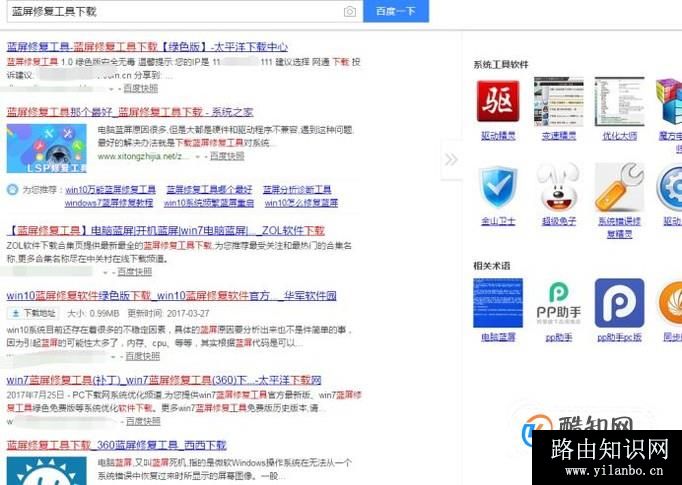The width and height of the screenshot is (682, 485).
Task: Click the 百度一下 search button
Action: pos(396,11)
